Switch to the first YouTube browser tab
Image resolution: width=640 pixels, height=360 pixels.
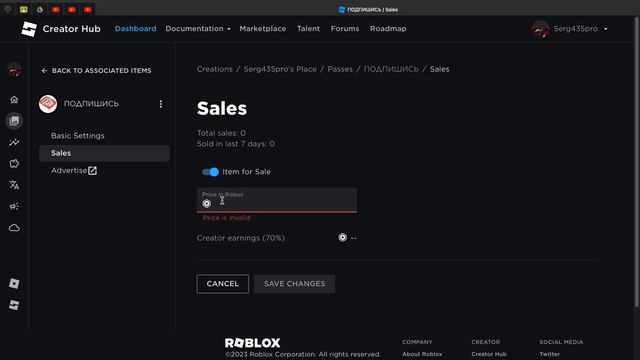tap(56, 9)
